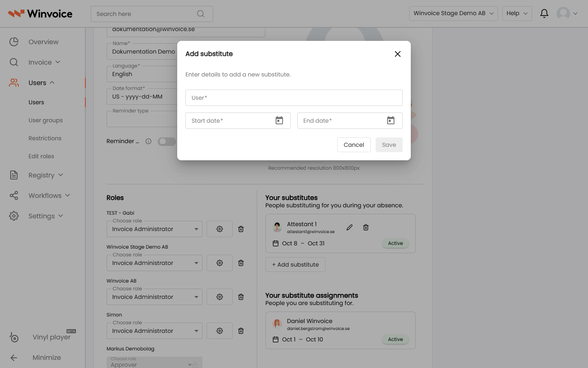Open the Vinyl player

tap(51, 337)
